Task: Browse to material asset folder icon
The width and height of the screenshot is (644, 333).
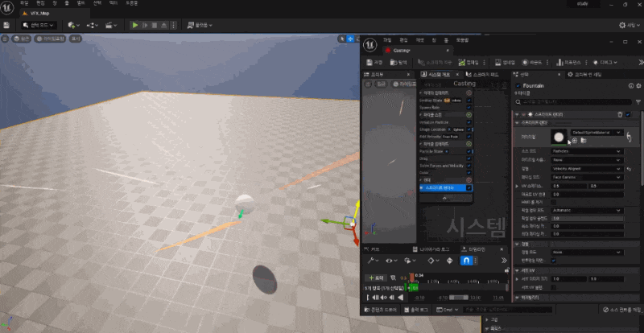Action: coord(584,141)
